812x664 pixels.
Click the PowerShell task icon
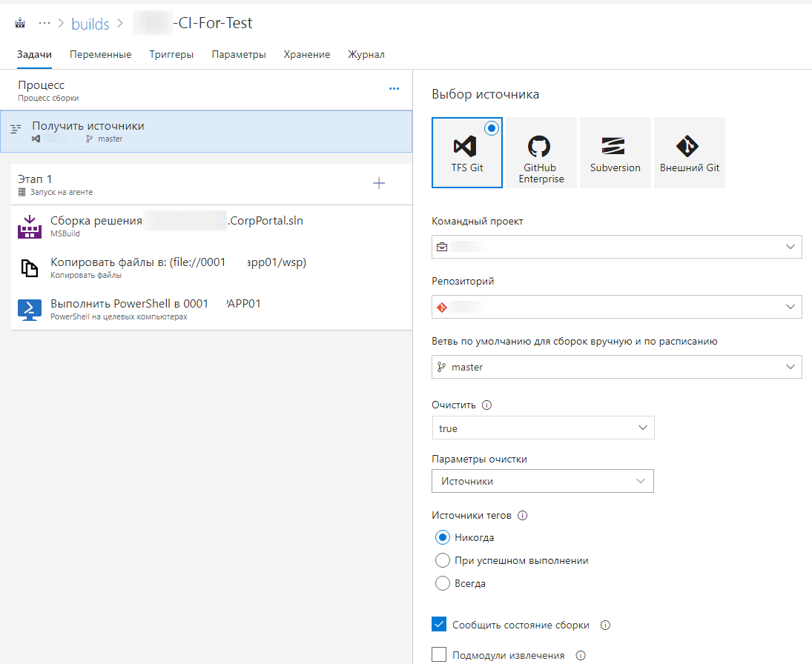pos(30,309)
